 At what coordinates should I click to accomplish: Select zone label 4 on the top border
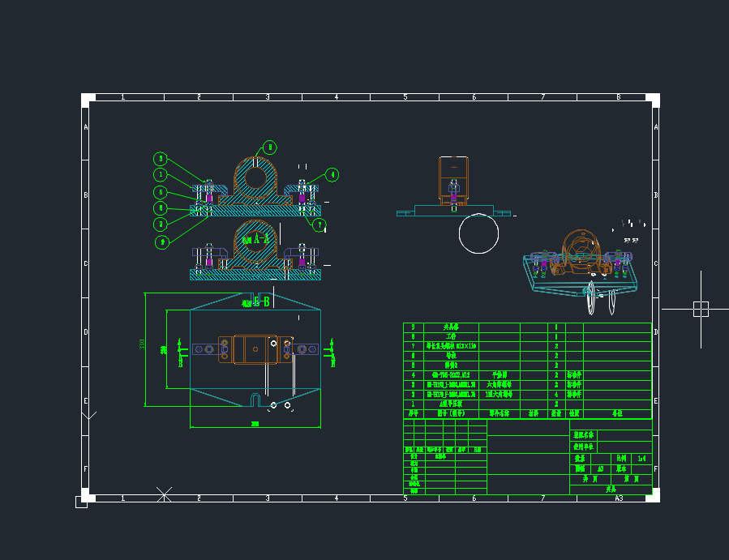(337, 97)
